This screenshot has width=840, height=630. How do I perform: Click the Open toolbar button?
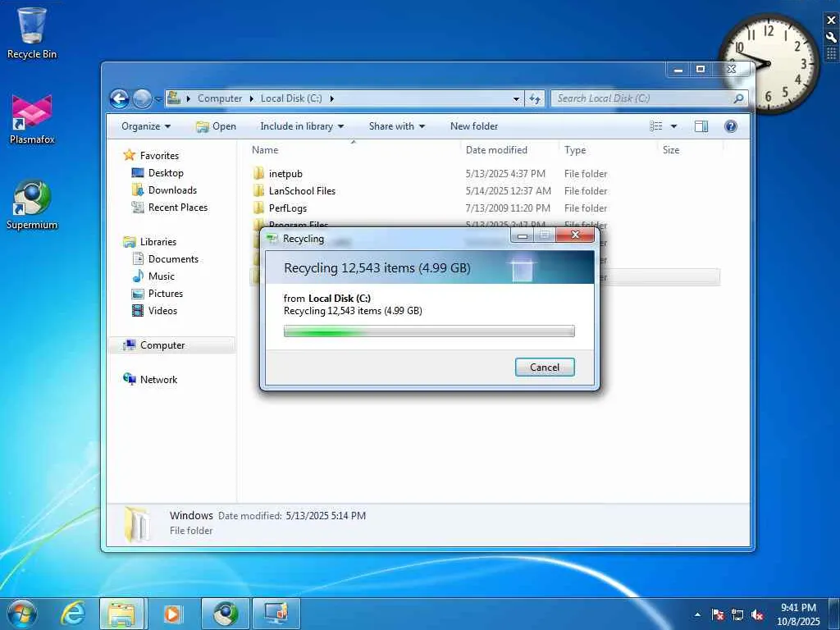[216, 126]
